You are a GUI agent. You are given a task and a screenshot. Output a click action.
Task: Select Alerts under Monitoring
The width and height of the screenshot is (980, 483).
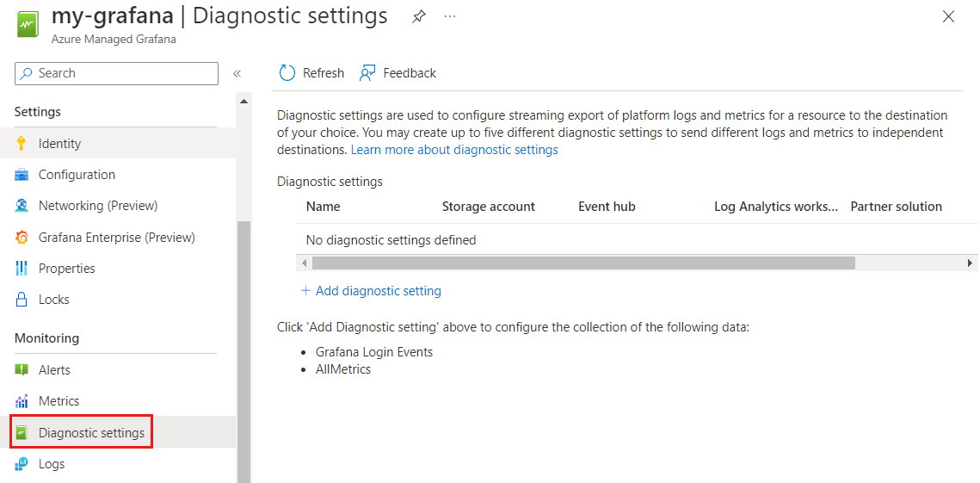54,370
